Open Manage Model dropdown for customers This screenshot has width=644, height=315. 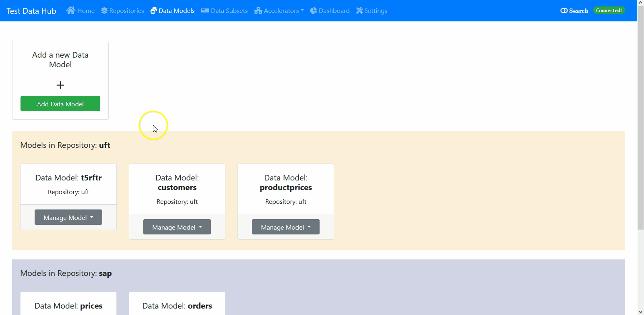tap(177, 227)
